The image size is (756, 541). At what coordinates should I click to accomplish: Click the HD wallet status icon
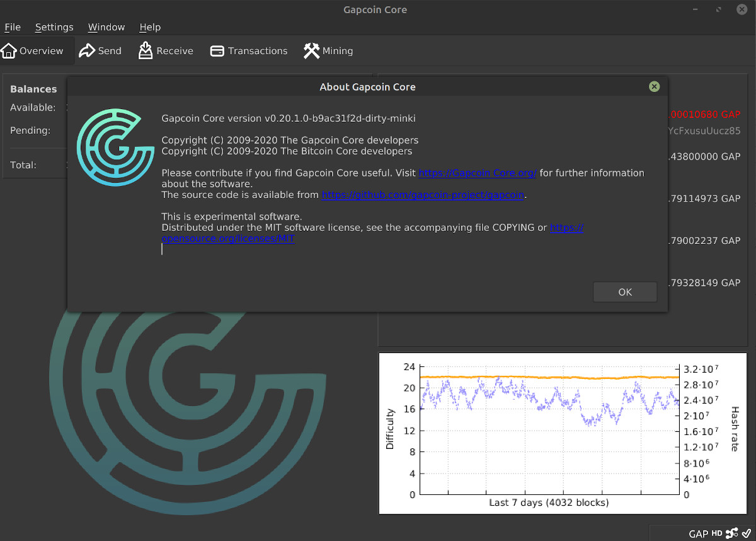pos(717,533)
